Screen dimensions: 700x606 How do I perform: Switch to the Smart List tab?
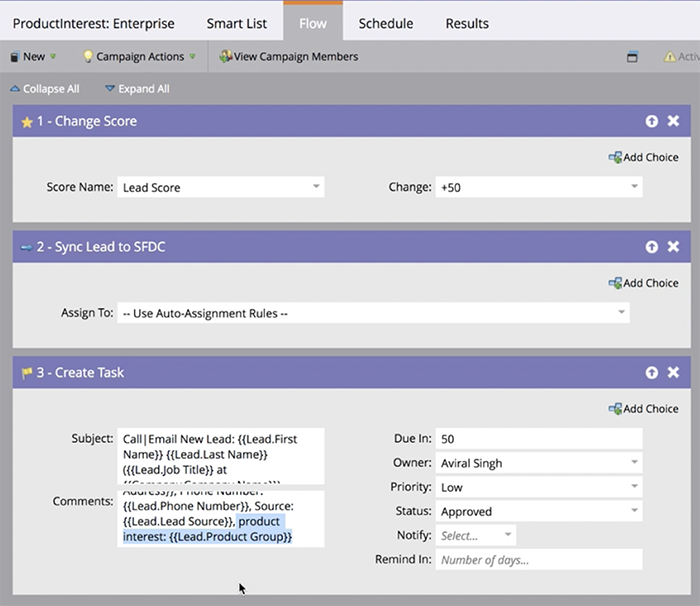tap(237, 23)
